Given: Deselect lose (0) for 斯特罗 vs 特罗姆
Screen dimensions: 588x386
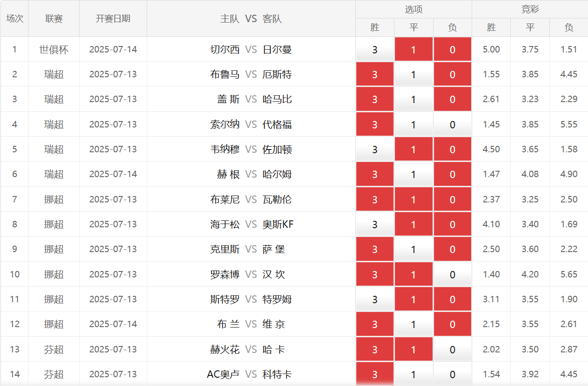Looking at the screenshot, I should click(x=452, y=299).
